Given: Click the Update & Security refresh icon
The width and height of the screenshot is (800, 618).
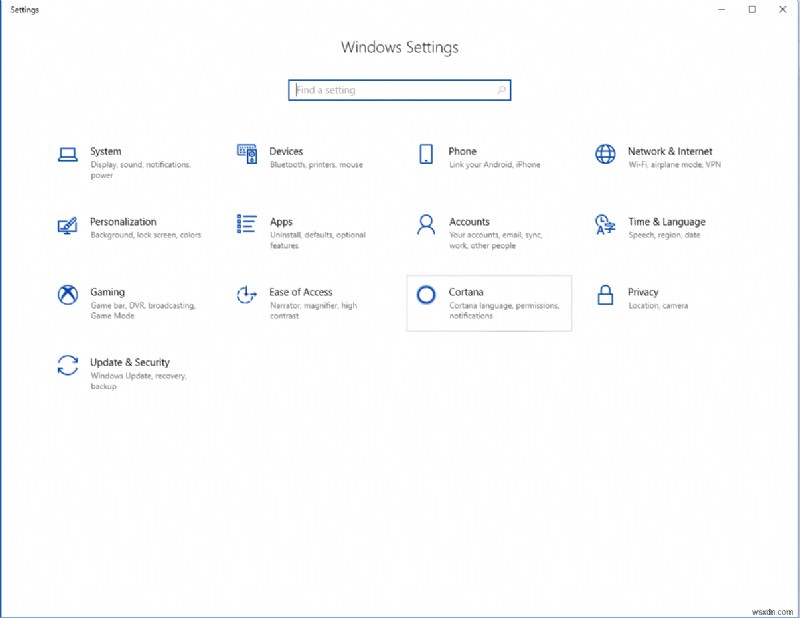Looking at the screenshot, I should tap(67, 365).
